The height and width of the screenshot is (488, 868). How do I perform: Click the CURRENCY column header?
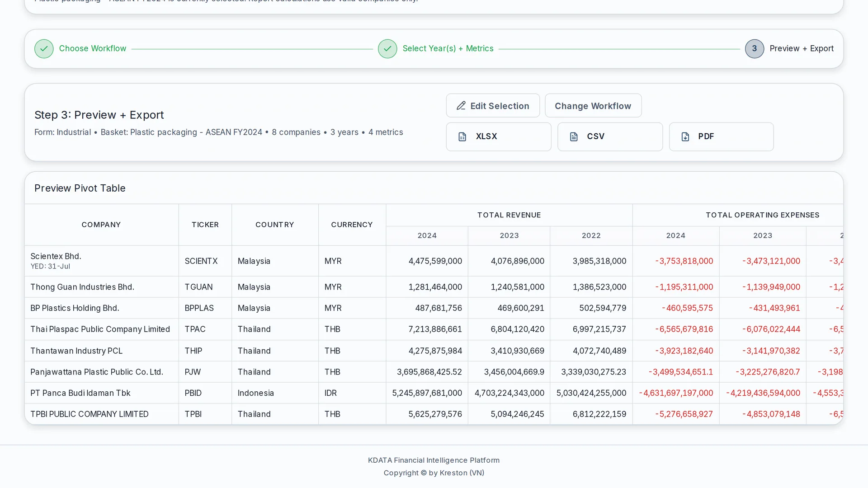pos(352,225)
